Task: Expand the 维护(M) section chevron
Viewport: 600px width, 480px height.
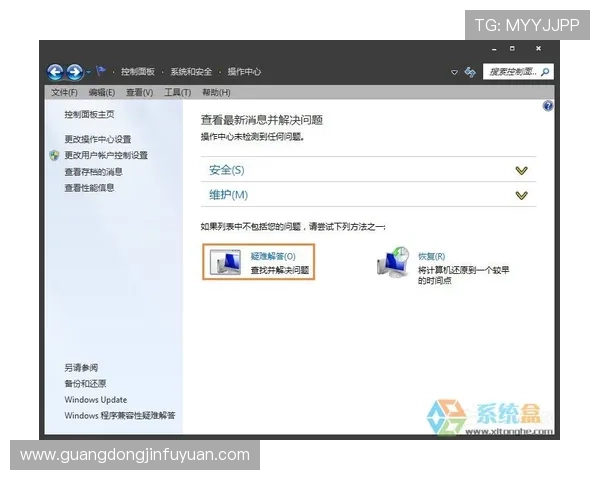Action: coord(522,196)
